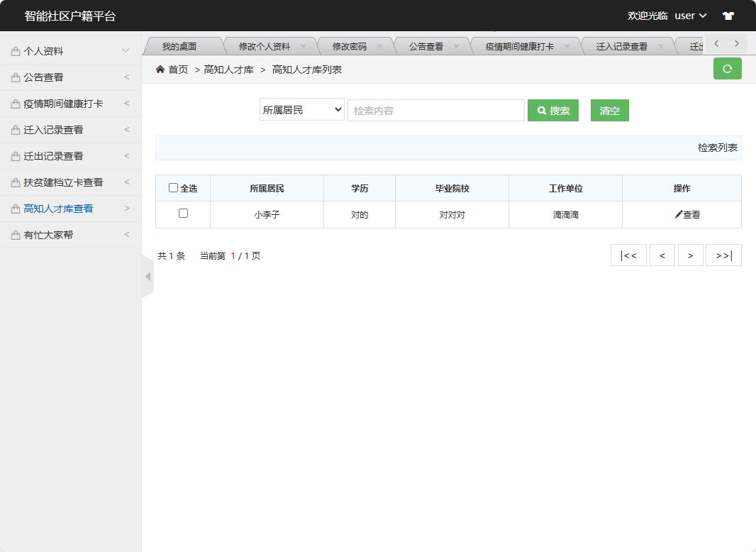Click the 搜索 search button
Screen dimensions: 756x552
553,110
